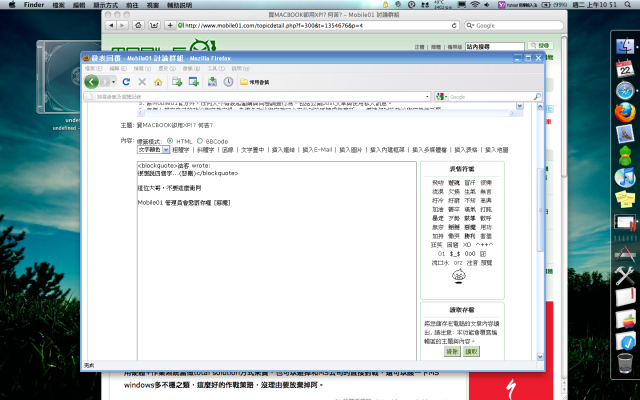This screenshot has height=400, width=640.
Task: Open the first Firefox menu 檔案 (F)
Action: (x=93, y=69)
